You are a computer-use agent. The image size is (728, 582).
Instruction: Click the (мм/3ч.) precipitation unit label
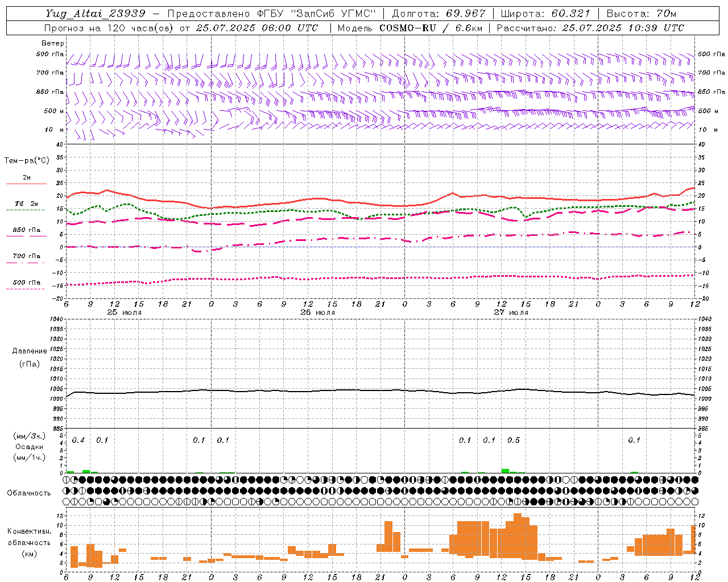[x=30, y=436]
